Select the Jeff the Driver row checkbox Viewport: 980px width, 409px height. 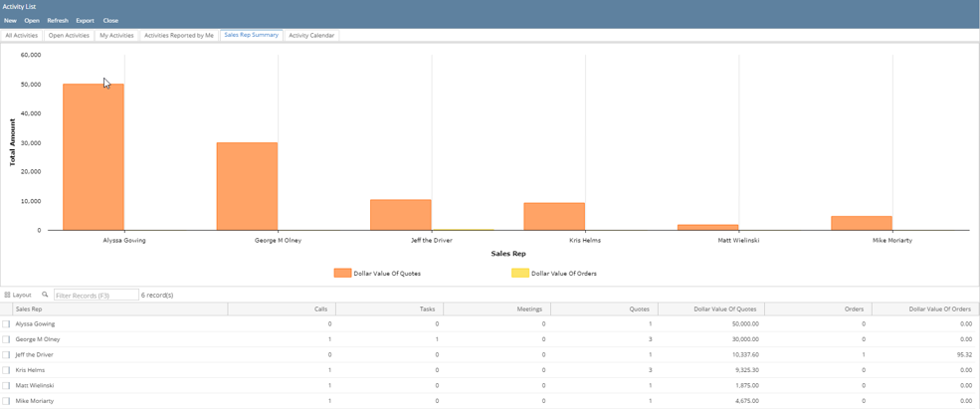click(6, 354)
